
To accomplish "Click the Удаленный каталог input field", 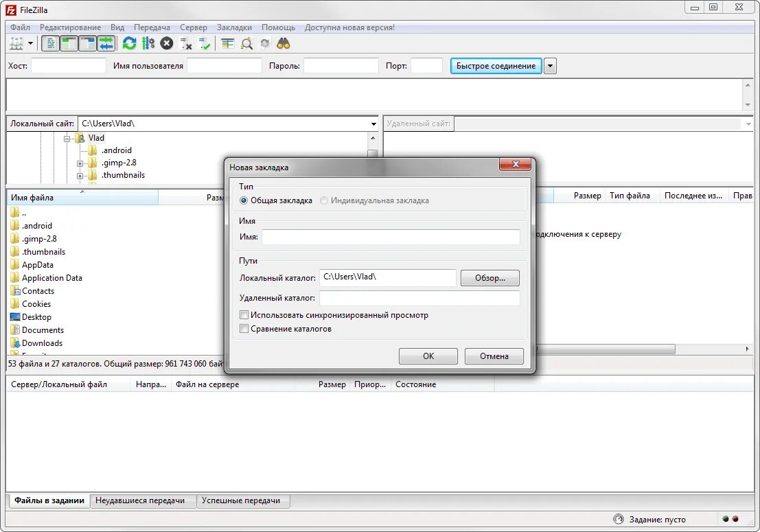I will click(419, 298).
